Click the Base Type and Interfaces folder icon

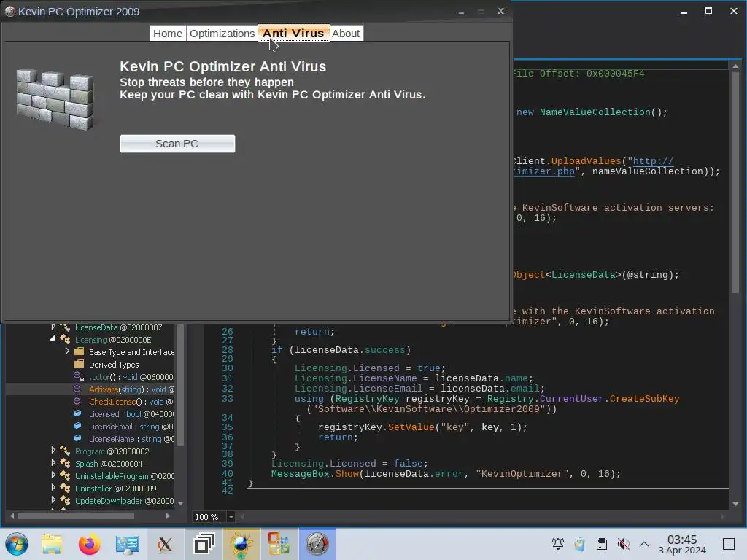point(80,352)
